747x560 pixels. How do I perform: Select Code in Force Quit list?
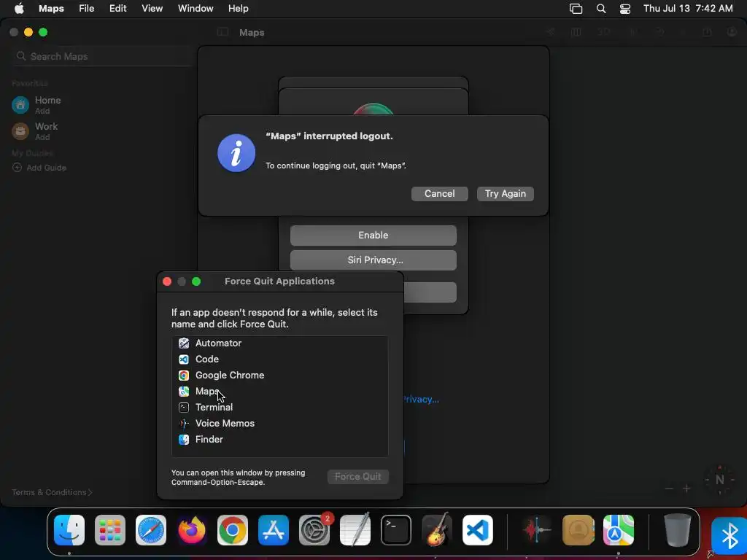click(279, 359)
